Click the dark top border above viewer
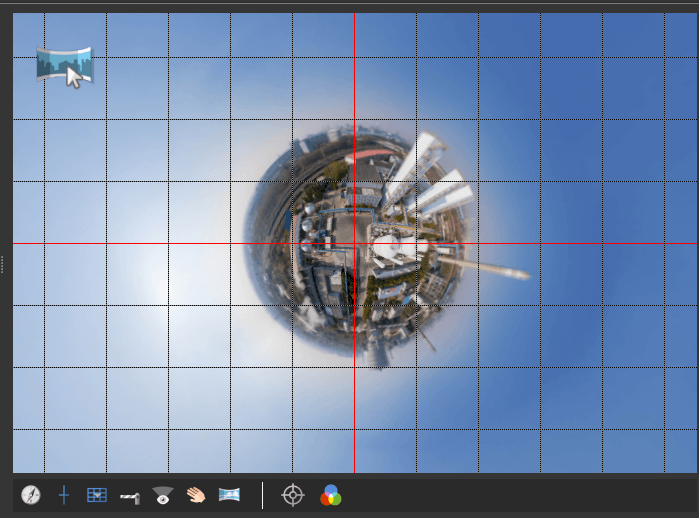The width and height of the screenshot is (699, 518). tap(350, 5)
